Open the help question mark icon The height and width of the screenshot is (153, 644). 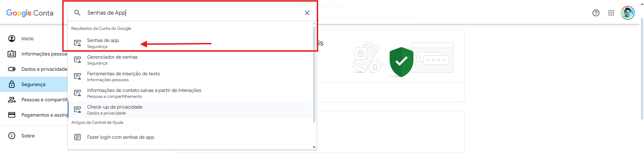pos(596,13)
